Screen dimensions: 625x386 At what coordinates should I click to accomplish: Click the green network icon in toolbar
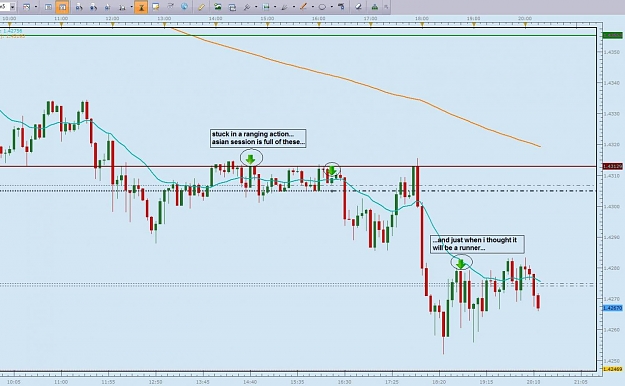tap(375, 7)
